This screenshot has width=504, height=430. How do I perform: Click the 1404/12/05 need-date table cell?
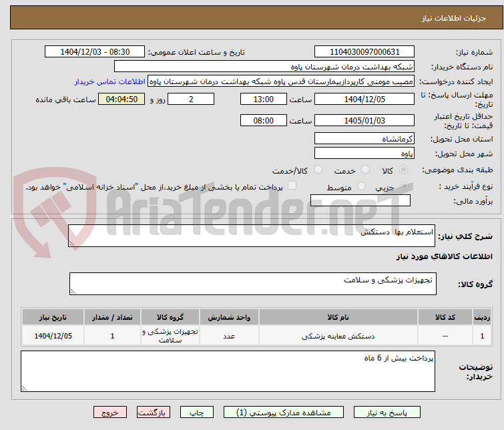pyautogui.click(x=53, y=336)
